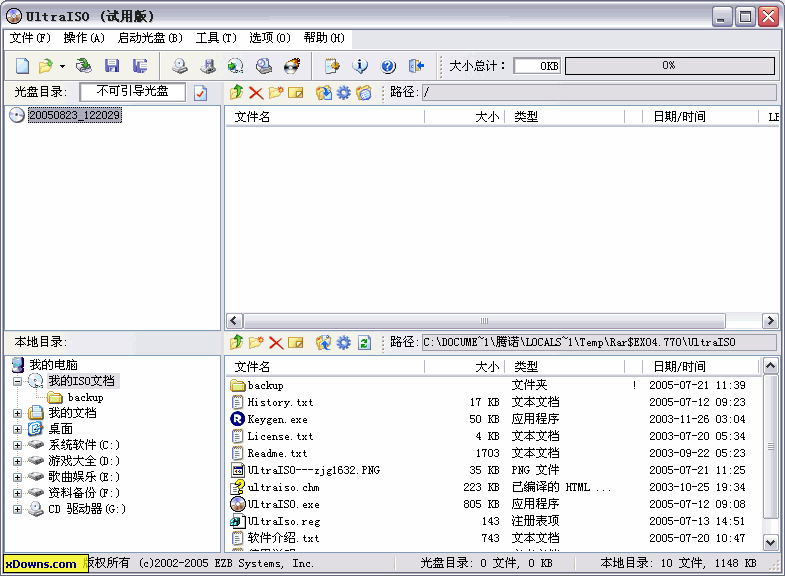Click rename icon in local pane toolbar
785x576 pixels.
click(x=296, y=343)
